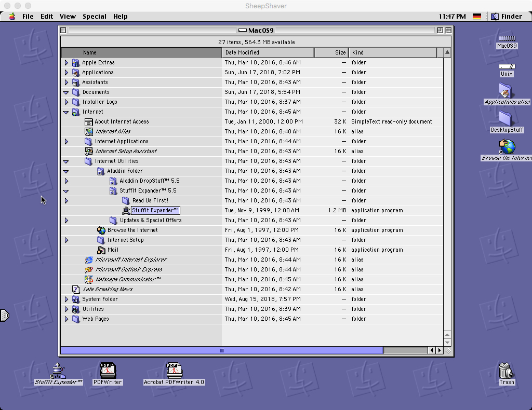Open the Finder application menu
This screenshot has width=532, height=410.
[507, 16]
